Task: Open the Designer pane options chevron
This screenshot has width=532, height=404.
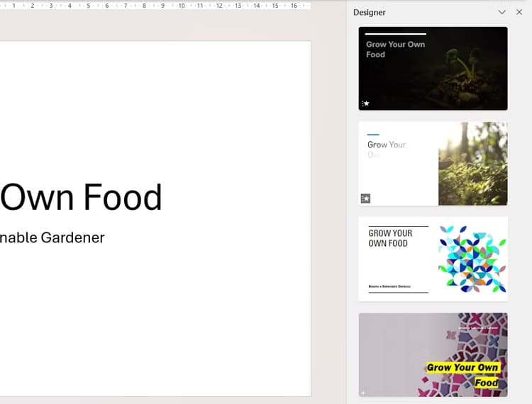Action: tap(502, 12)
